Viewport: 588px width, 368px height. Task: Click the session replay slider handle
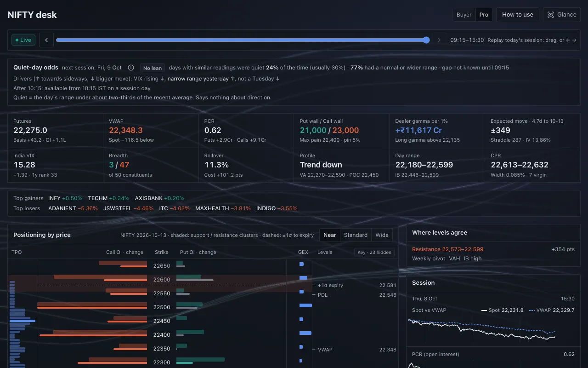(426, 40)
